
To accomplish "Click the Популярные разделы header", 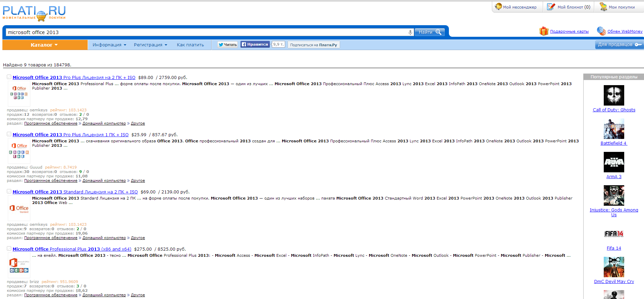I will (x=614, y=77).
